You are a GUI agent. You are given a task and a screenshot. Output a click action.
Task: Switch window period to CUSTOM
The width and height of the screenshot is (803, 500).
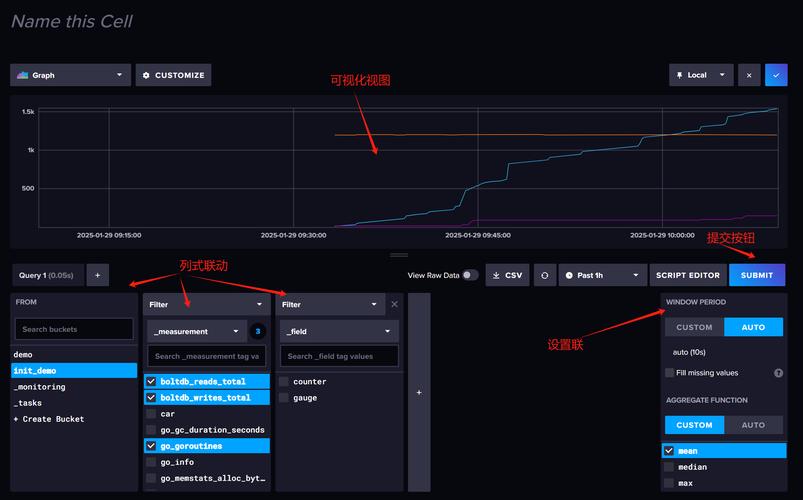(x=694, y=327)
